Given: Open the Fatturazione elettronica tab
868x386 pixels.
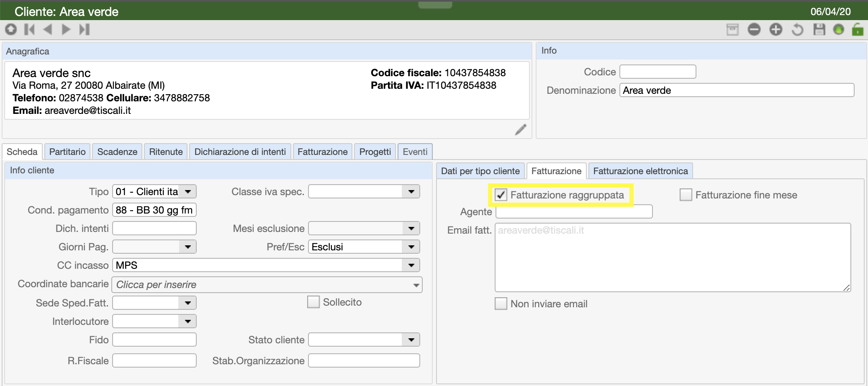Looking at the screenshot, I should click(640, 171).
